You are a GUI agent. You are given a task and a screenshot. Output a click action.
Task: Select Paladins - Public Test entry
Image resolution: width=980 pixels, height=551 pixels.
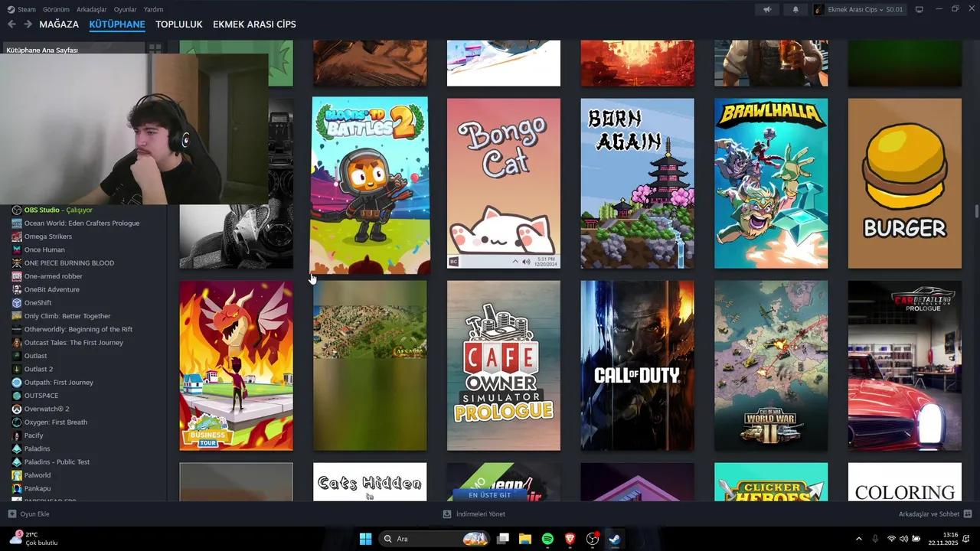pyautogui.click(x=57, y=462)
